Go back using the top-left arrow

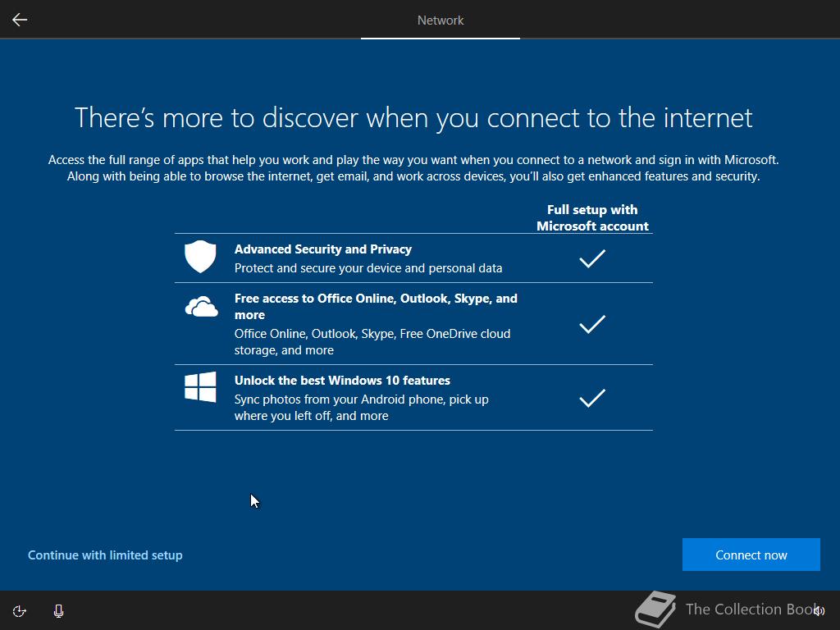coord(20,20)
